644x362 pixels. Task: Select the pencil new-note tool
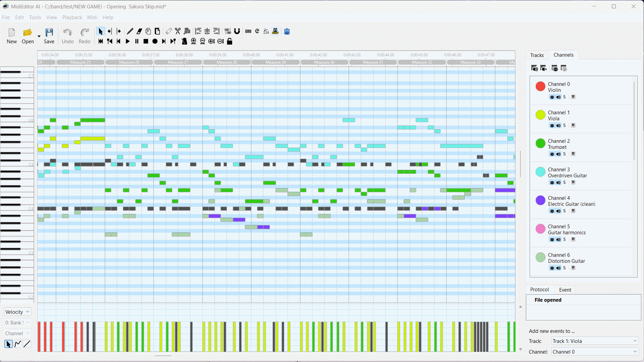coord(130,31)
